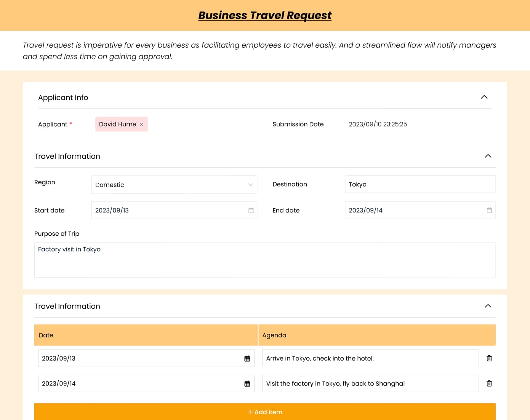Screen dimensions: 530x420
Task: Edit the Arrive in Tokyo agenda text
Action: click(370, 358)
